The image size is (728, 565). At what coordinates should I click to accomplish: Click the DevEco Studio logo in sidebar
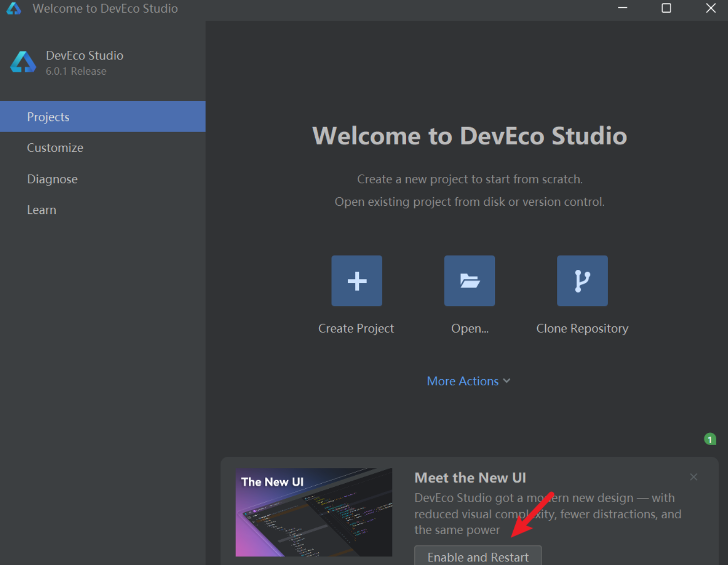click(x=23, y=62)
